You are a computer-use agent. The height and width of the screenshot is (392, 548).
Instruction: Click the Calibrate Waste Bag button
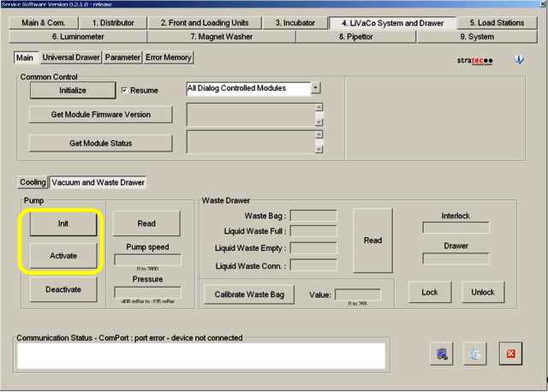point(249,294)
